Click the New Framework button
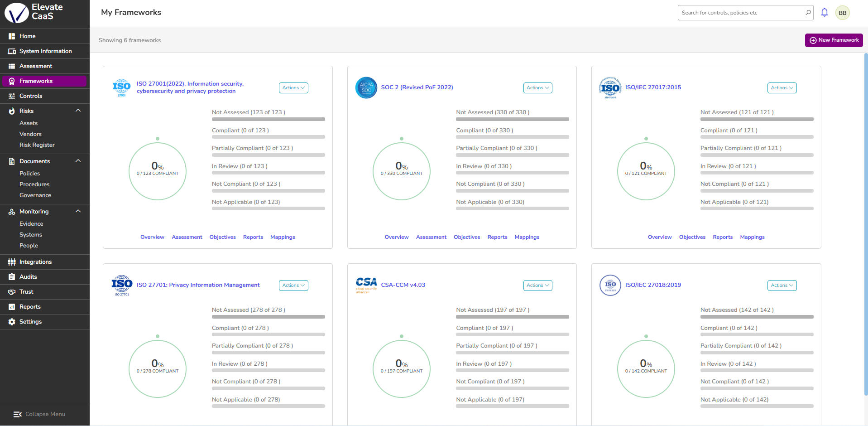This screenshot has height=426, width=868. point(834,40)
